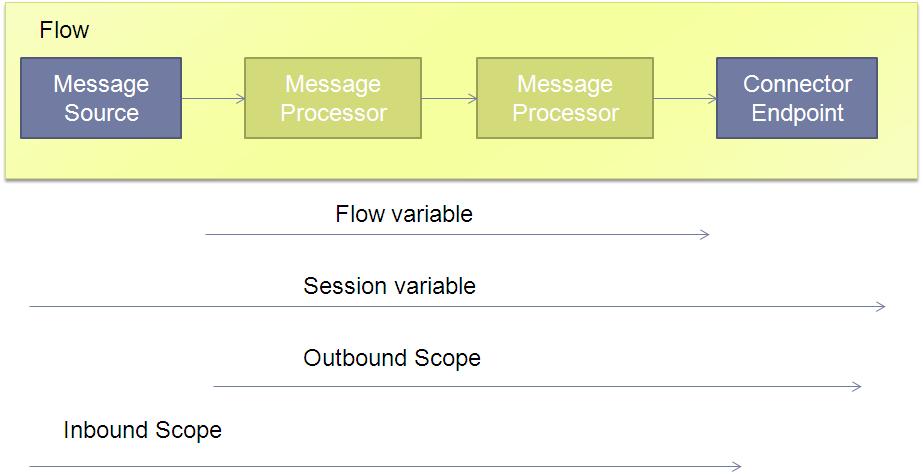Screen dimensions: 923x475
Task: Click the Outbound Scope label
Action: 392,358
